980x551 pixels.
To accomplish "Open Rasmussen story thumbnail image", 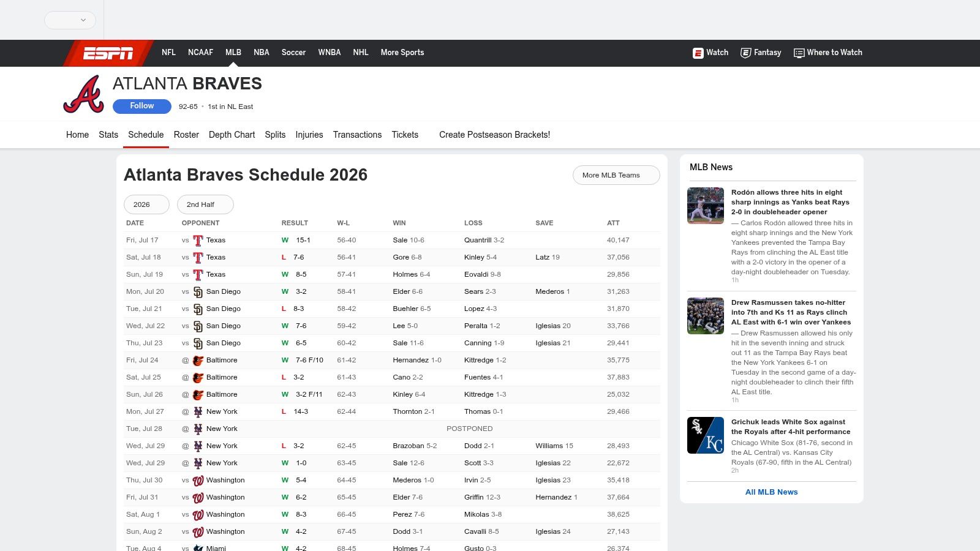I will tap(706, 316).
